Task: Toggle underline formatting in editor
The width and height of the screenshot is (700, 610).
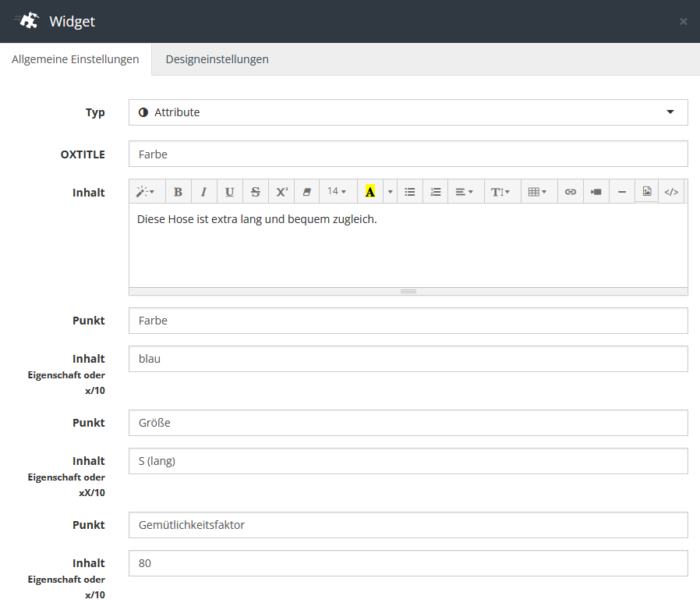Action: click(x=229, y=192)
